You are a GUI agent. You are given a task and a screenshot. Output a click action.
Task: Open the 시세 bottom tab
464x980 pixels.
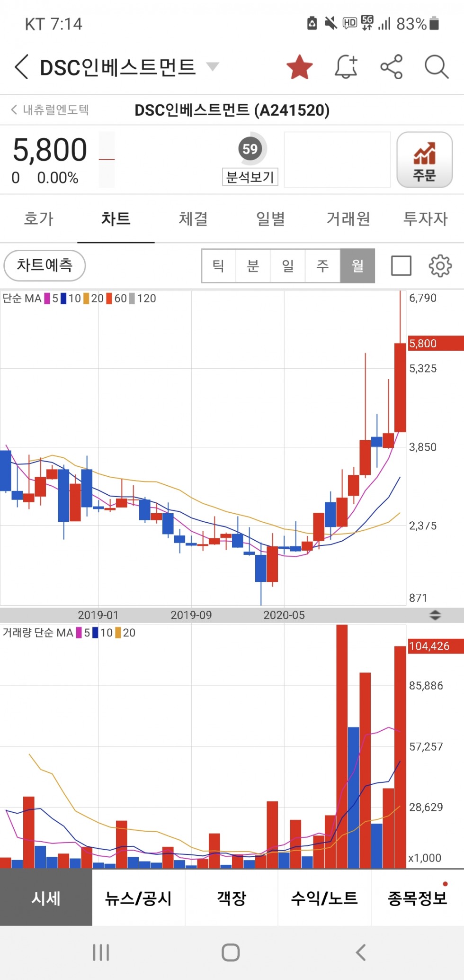[x=46, y=898]
